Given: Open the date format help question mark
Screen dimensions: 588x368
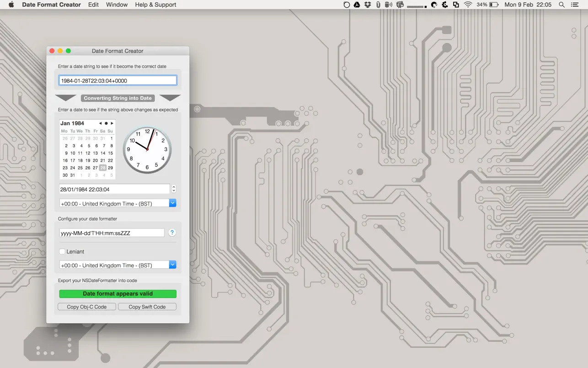Looking at the screenshot, I should (x=172, y=233).
